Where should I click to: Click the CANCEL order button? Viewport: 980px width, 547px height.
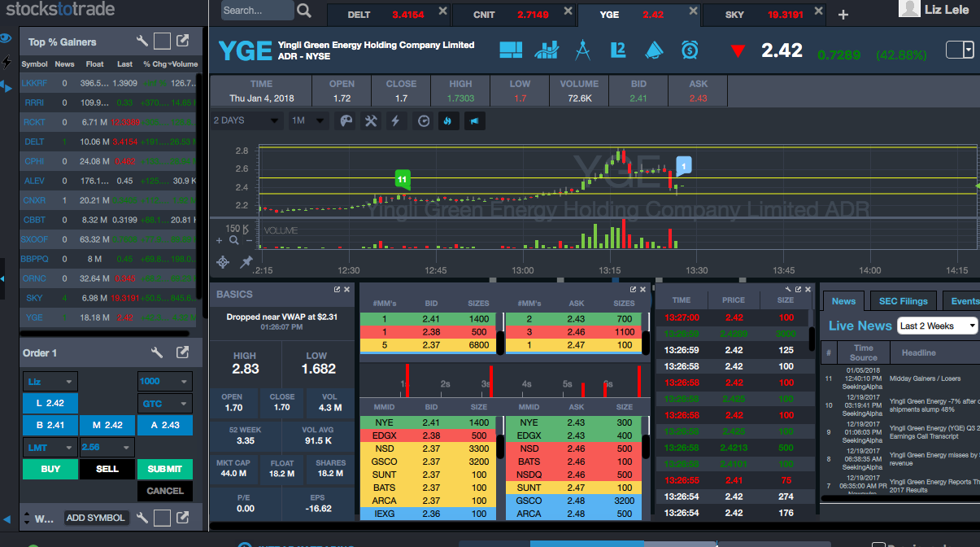(165, 491)
